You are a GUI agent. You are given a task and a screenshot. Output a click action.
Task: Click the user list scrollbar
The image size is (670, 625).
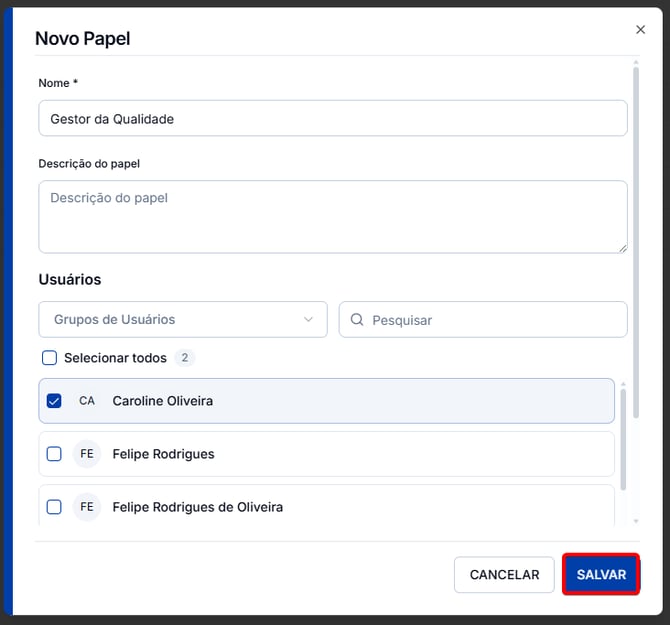click(623, 439)
